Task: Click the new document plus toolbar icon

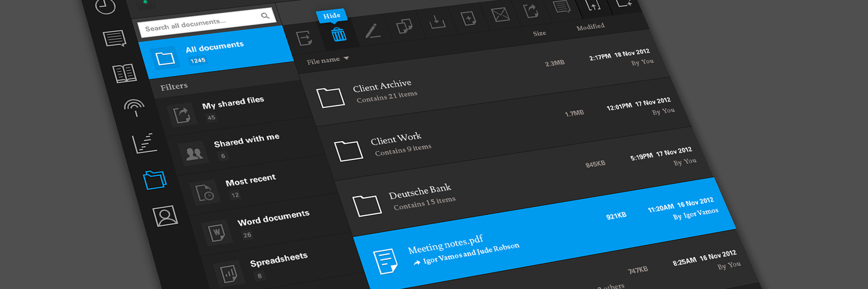Action: tap(468, 18)
